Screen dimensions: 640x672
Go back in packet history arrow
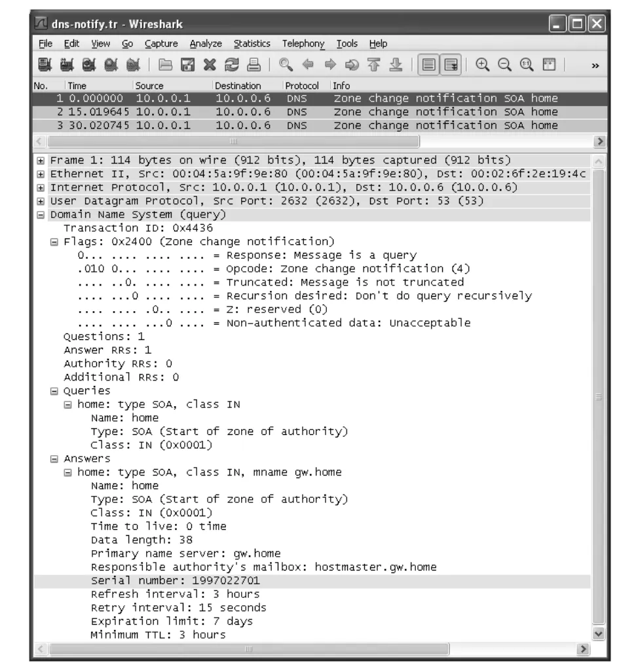click(x=308, y=65)
